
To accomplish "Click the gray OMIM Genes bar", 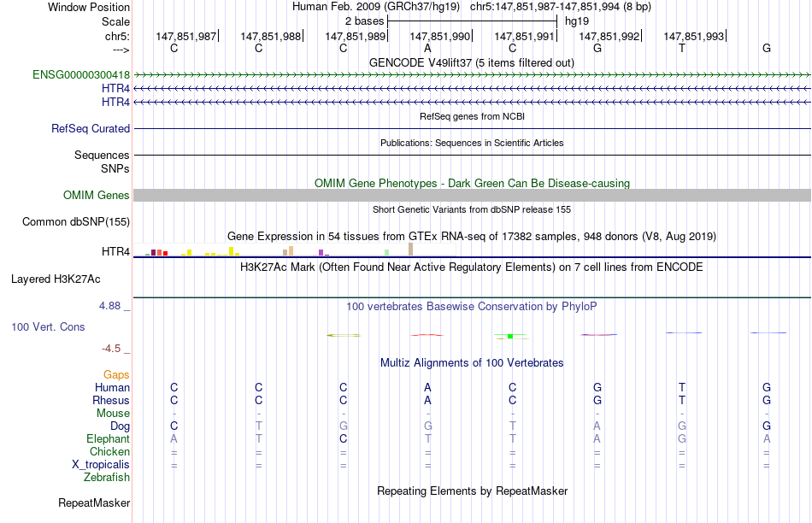I will (472, 195).
